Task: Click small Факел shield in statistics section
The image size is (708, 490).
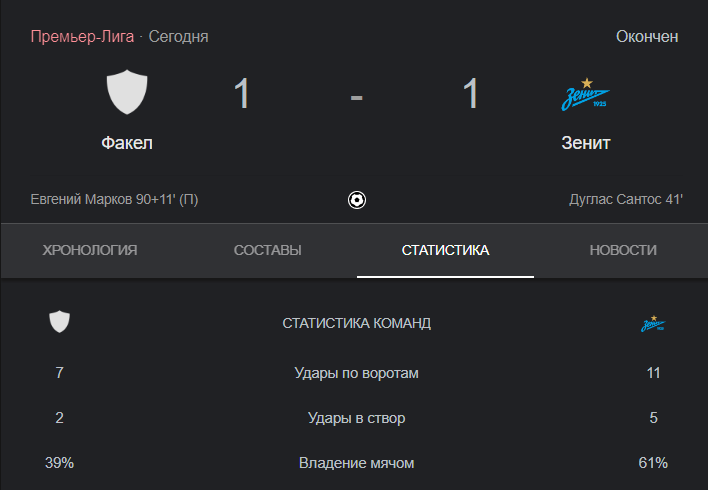Action: point(59,322)
